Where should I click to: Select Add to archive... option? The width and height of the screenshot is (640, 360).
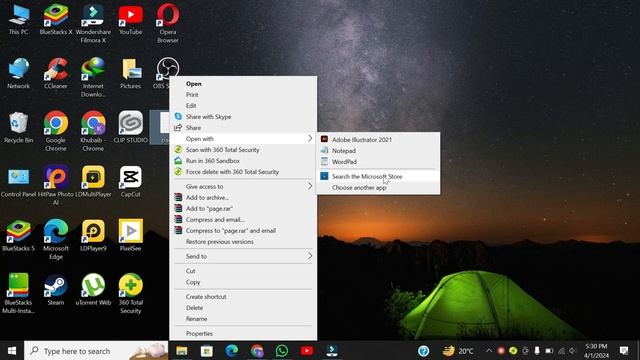click(243, 198)
